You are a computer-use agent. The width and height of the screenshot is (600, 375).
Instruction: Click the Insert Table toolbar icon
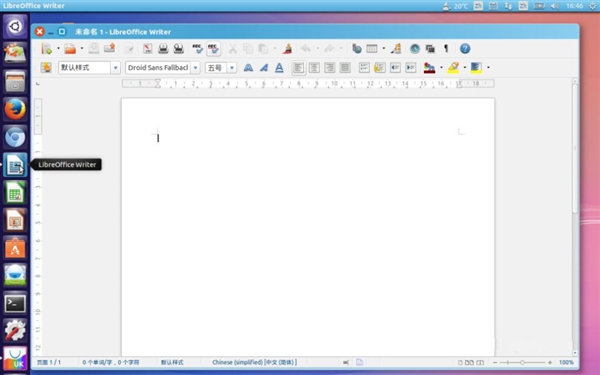(372, 49)
